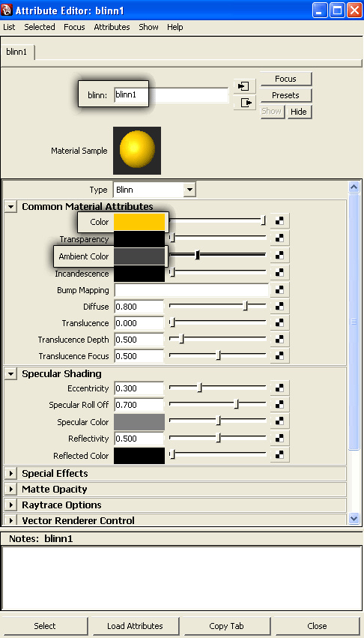364x638 pixels.
Task: Open the Selected menu
Action: coord(40,27)
